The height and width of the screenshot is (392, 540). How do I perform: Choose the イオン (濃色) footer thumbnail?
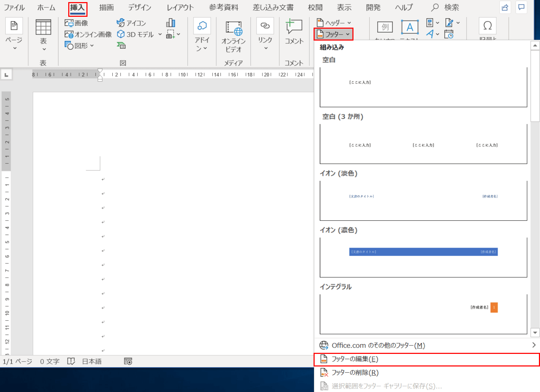click(x=423, y=257)
